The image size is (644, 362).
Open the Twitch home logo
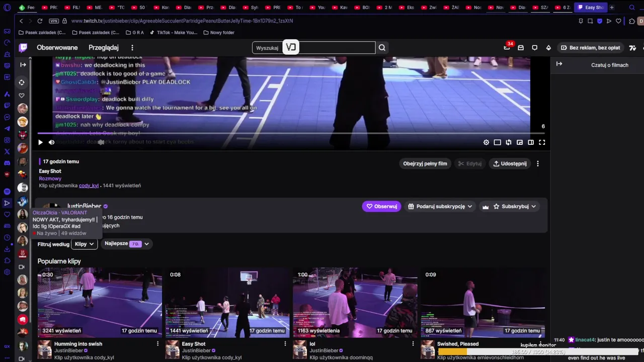(23, 48)
